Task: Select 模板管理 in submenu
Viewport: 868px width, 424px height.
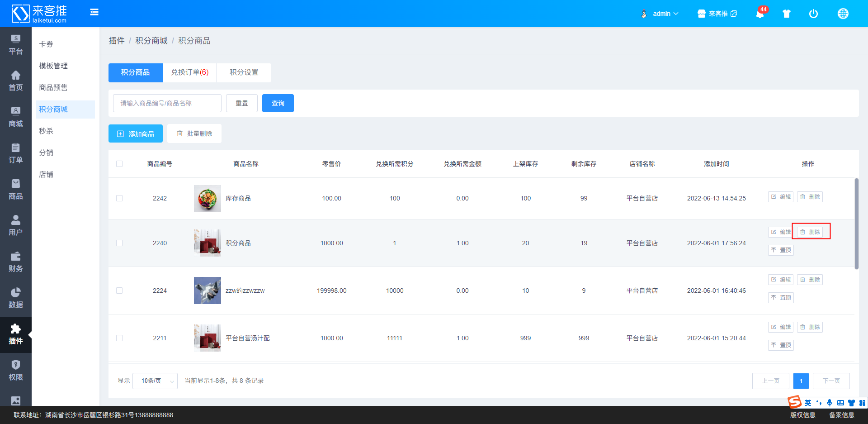Action: (66, 66)
